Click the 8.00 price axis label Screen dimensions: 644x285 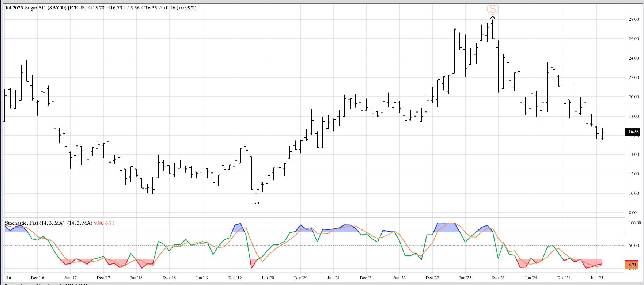tap(633, 213)
